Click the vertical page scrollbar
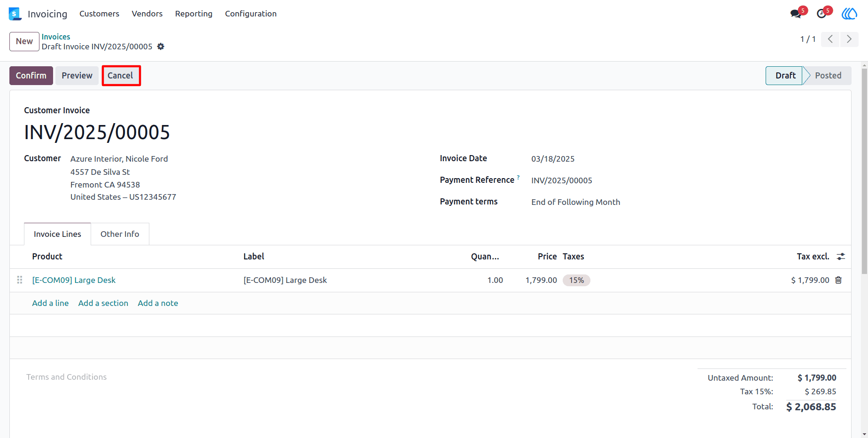The height and width of the screenshot is (438, 868). tap(864, 171)
